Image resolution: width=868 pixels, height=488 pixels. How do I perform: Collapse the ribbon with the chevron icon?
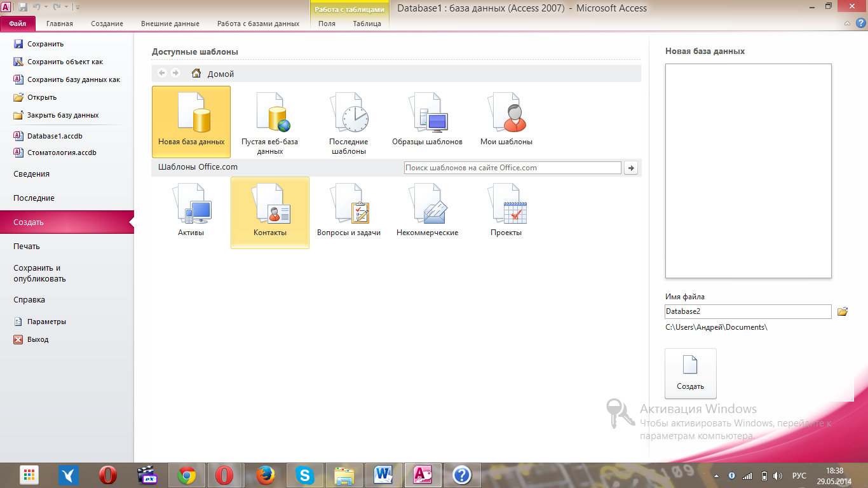click(x=848, y=24)
